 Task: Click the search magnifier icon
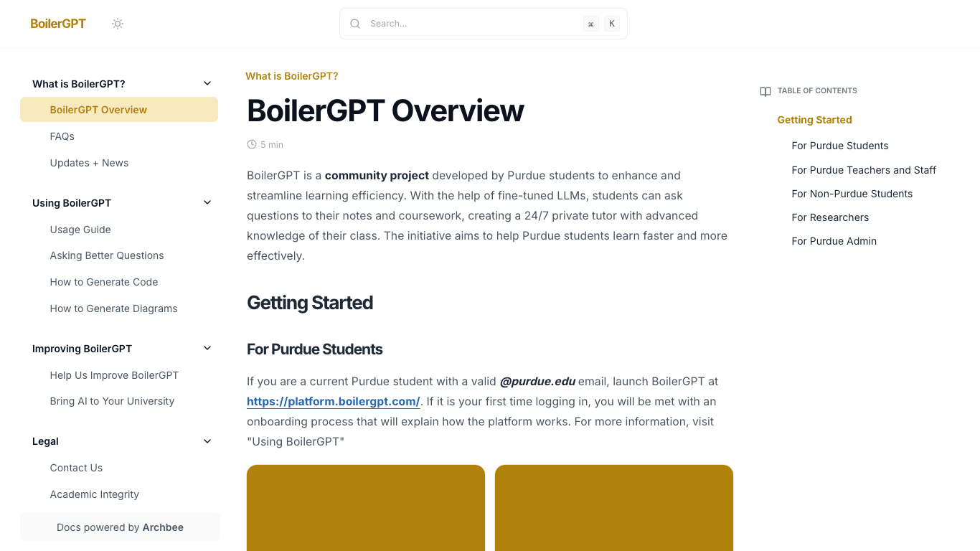pyautogui.click(x=355, y=23)
